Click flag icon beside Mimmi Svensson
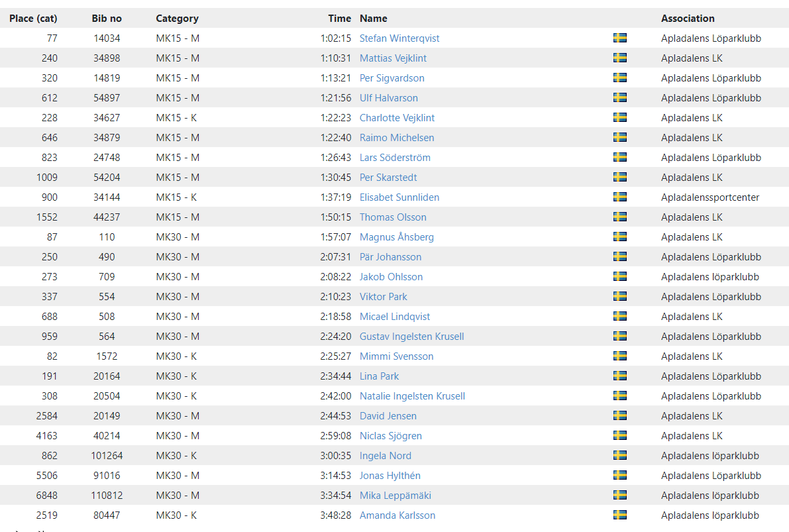The width and height of the screenshot is (789, 532). [620, 356]
